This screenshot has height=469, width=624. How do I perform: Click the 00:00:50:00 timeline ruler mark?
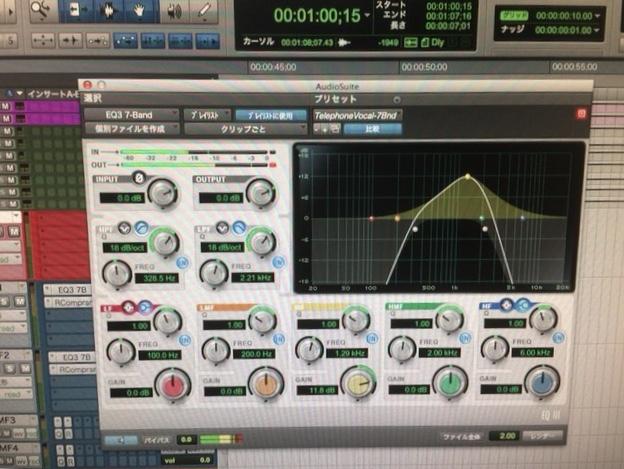(424, 67)
